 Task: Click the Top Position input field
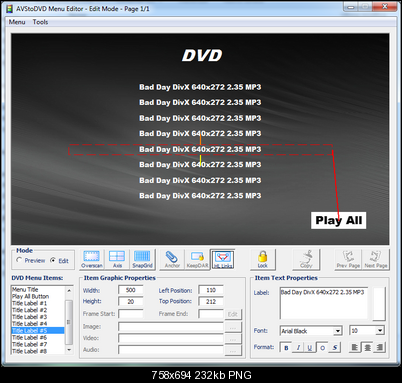click(211, 301)
